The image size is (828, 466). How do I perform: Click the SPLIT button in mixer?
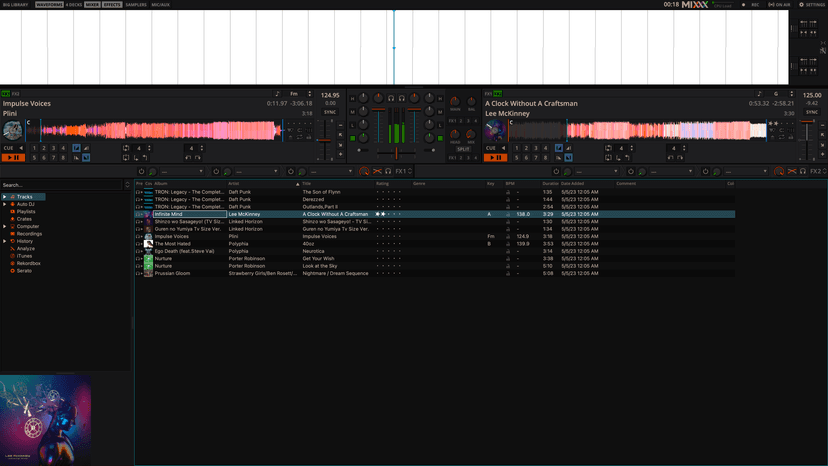[x=463, y=148]
